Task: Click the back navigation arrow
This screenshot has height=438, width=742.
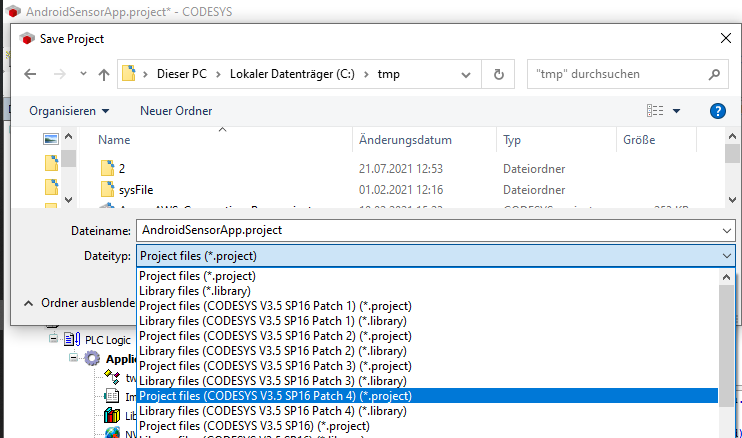Action: pyautogui.click(x=30, y=74)
